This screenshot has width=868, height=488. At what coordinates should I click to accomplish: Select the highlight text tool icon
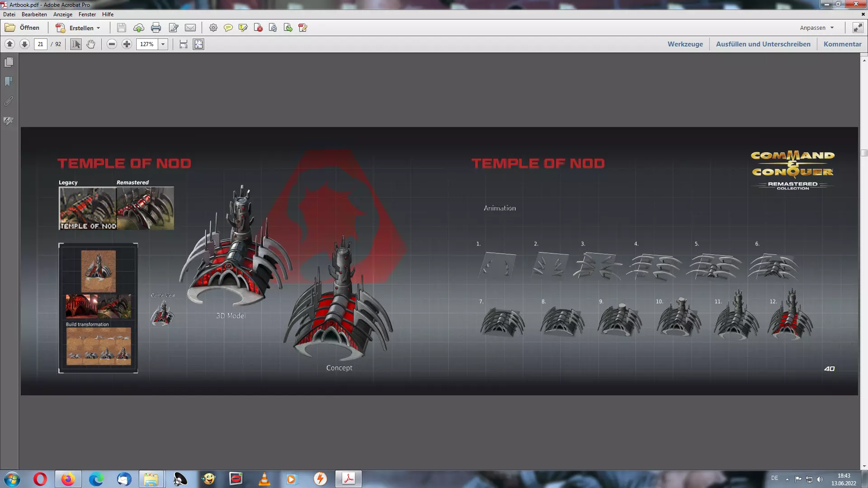click(x=243, y=28)
